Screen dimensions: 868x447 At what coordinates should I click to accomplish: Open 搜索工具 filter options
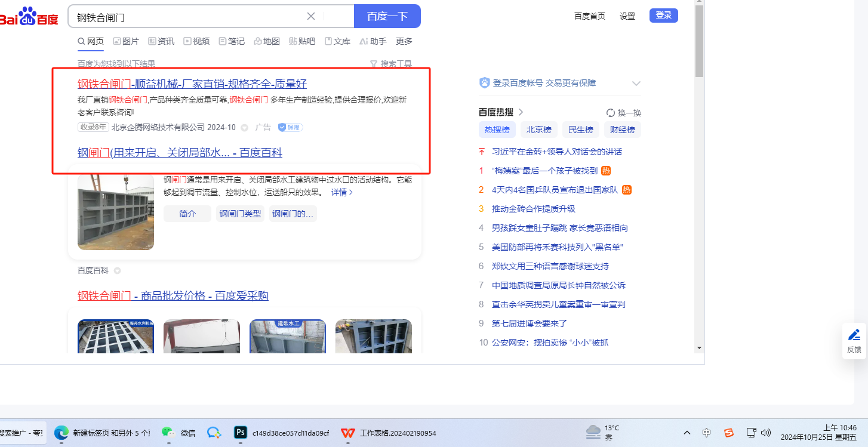click(x=391, y=64)
